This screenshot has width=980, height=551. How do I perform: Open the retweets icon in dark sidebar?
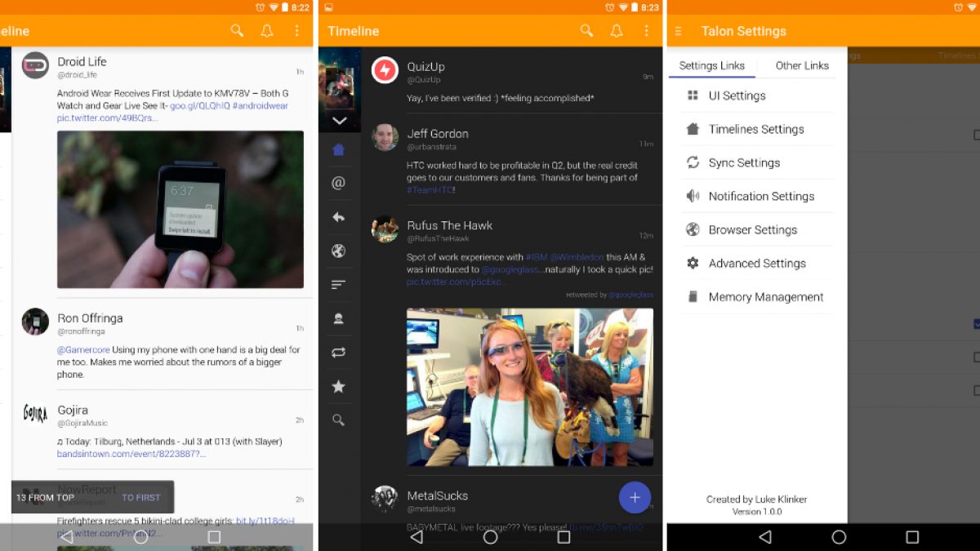click(338, 353)
